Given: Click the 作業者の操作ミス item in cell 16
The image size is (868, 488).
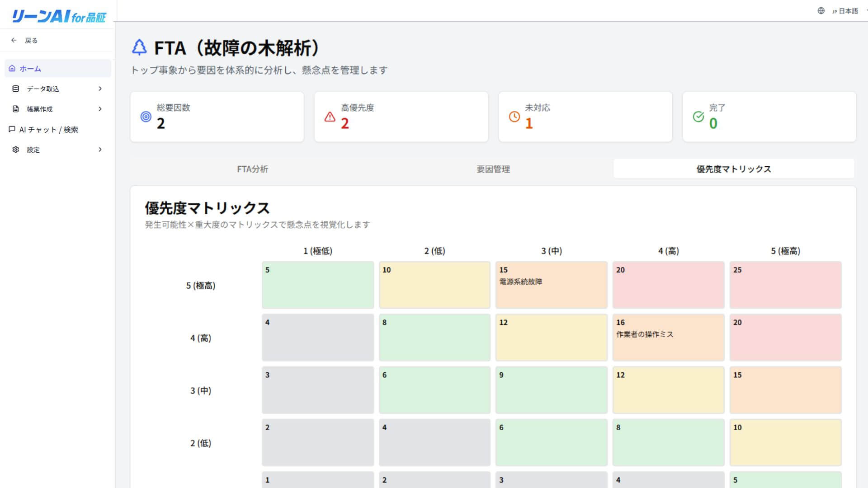Looking at the screenshot, I should point(645,334).
